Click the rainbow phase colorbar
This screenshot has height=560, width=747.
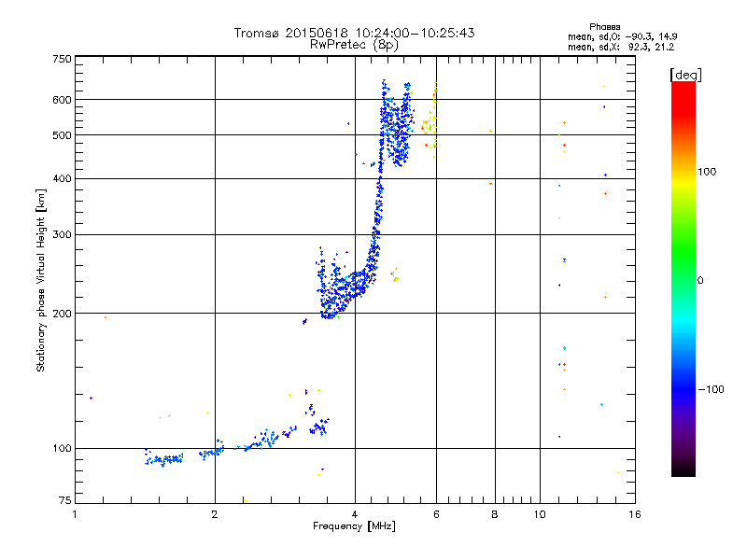click(684, 279)
